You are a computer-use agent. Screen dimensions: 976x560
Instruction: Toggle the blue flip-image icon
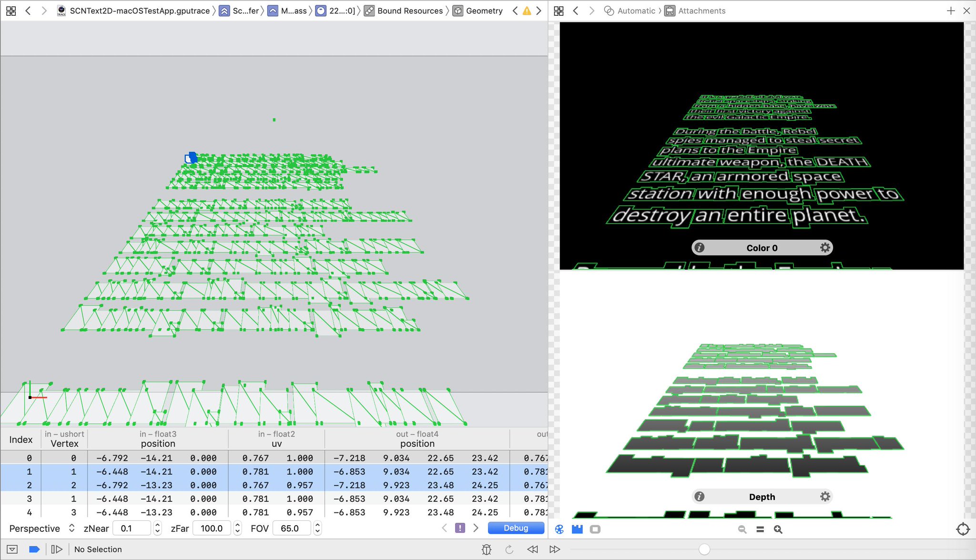pyautogui.click(x=577, y=529)
